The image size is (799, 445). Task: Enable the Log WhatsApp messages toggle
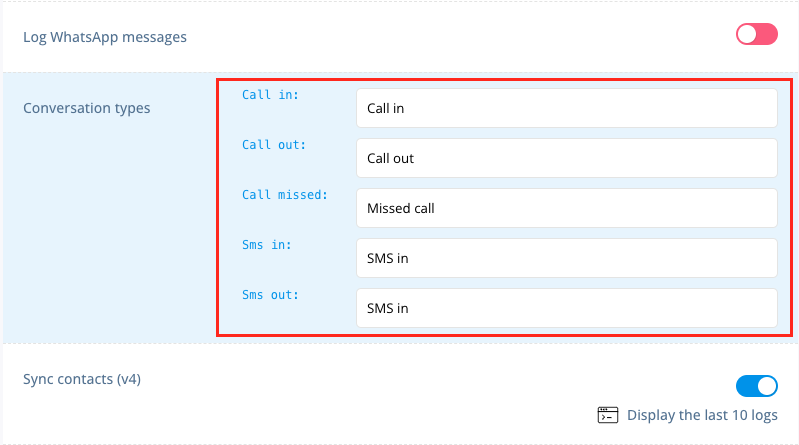coord(757,34)
